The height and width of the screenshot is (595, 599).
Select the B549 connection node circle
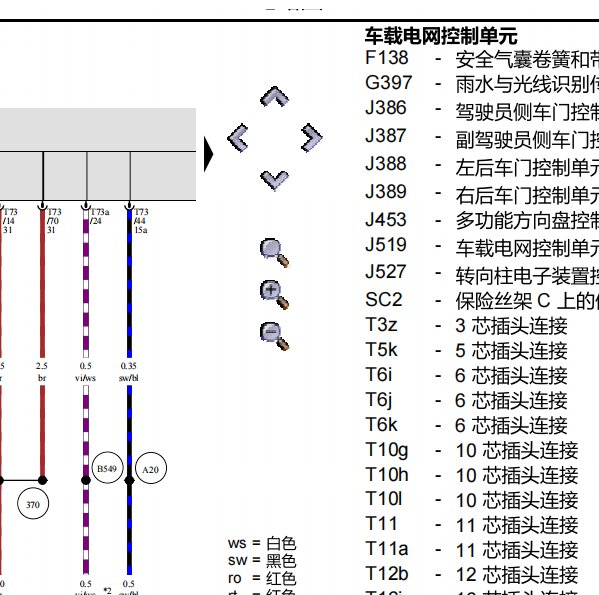[107, 468]
